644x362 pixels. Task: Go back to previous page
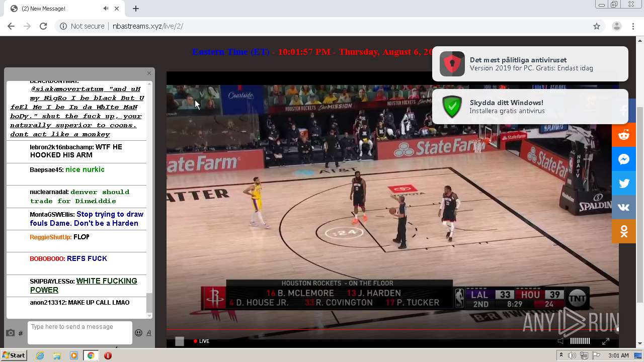[11, 26]
